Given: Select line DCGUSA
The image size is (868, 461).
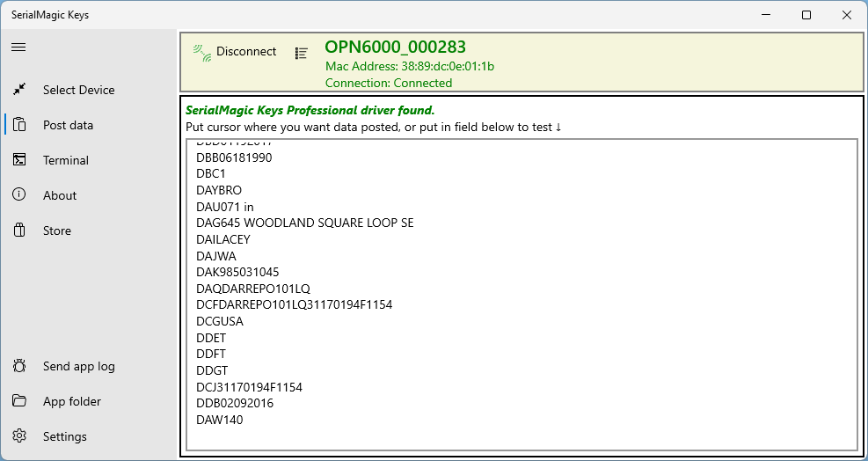Looking at the screenshot, I should [220, 321].
